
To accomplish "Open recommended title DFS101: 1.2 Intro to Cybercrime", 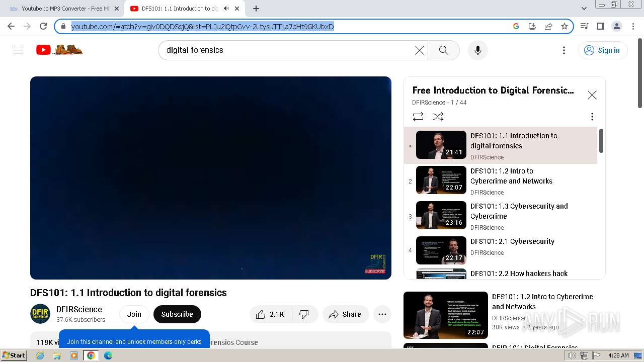I will pyautogui.click(x=542, y=302).
